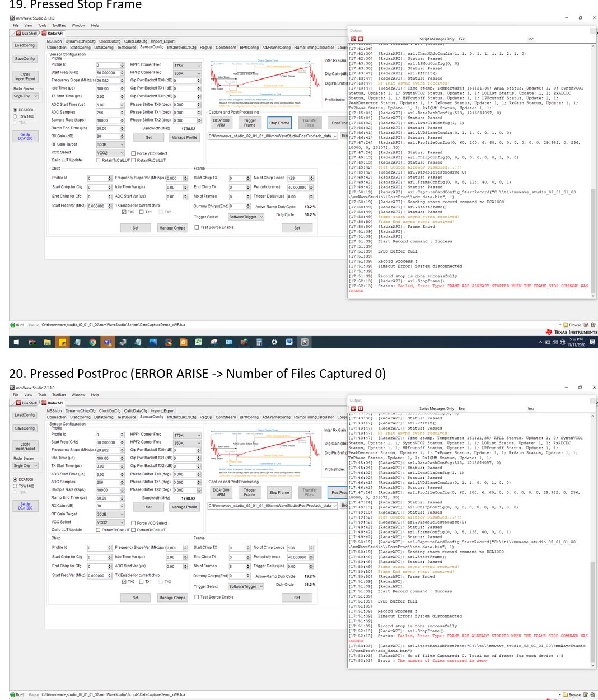598x700 pixels.
Task: Check Test Source Enable in step 20 window
Action: click(197, 597)
